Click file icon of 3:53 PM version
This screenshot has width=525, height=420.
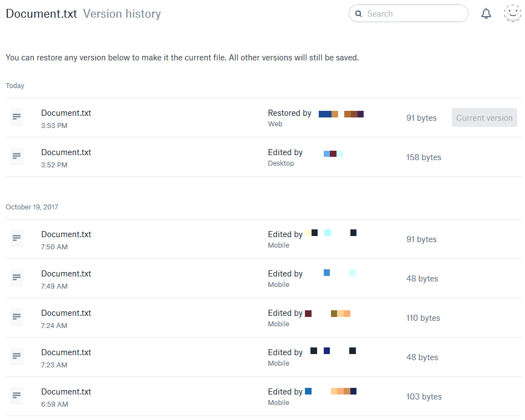click(x=17, y=117)
